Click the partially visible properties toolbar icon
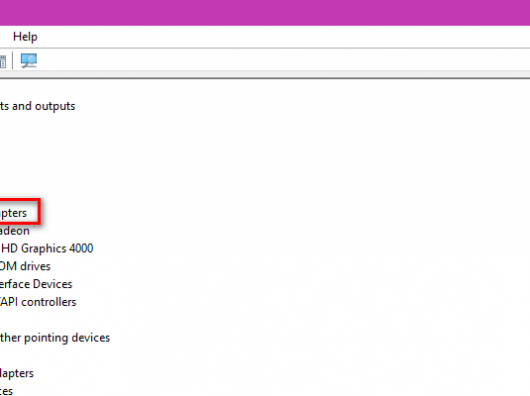The width and height of the screenshot is (530, 396). pyautogui.click(x=3, y=61)
